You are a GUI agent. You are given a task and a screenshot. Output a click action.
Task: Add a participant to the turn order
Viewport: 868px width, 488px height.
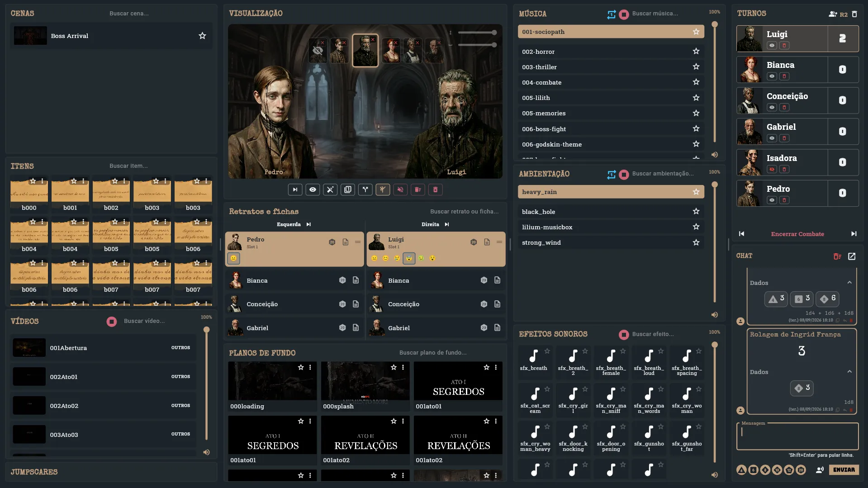pos(833,14)
